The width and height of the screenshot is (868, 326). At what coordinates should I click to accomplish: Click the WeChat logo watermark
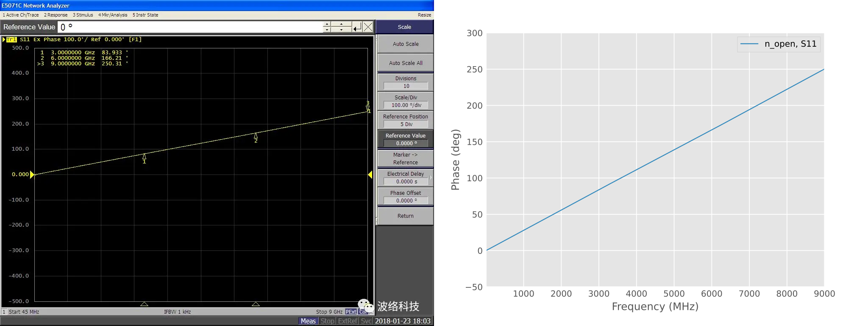365,305
